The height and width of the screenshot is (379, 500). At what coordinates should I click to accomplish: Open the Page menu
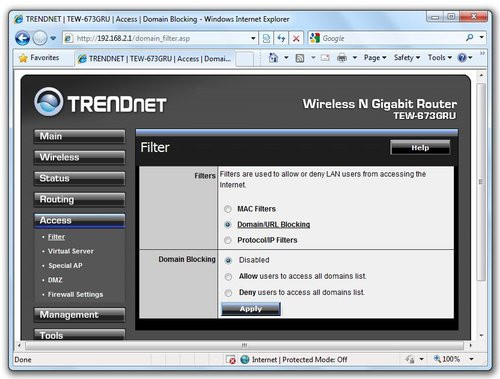[x=375, y=58]
